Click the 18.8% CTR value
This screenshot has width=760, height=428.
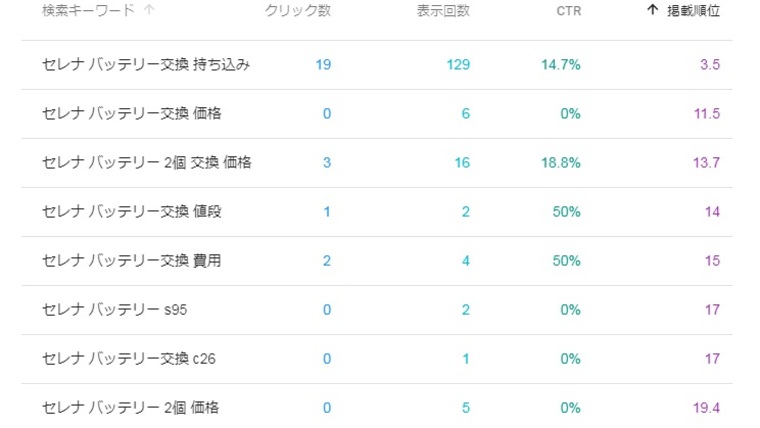tap(561, 163)
